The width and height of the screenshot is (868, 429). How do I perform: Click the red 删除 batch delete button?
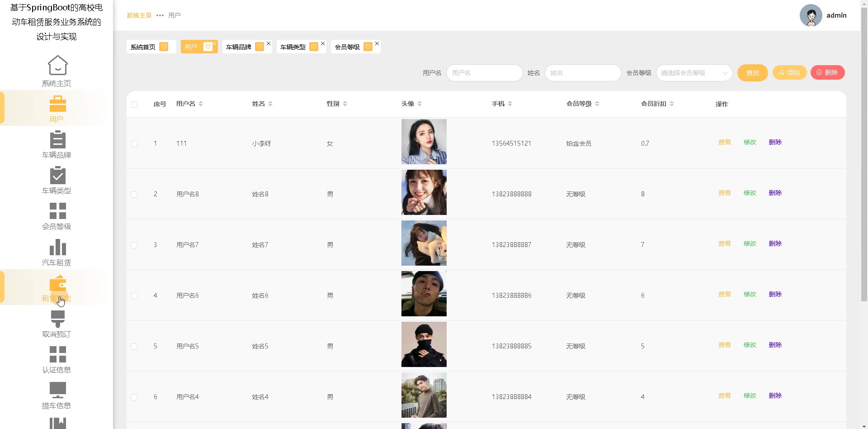[x=827, y=72]
